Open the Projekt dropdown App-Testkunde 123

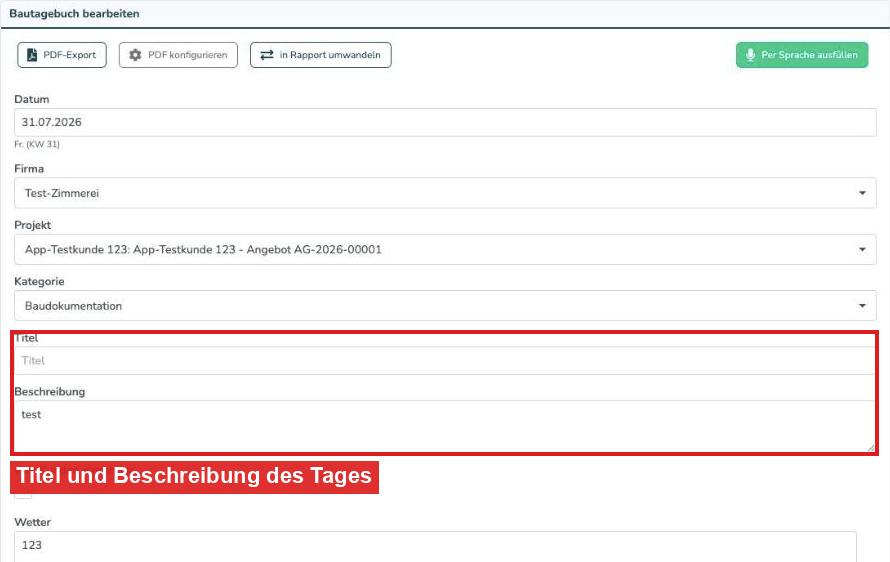pos(445,249)
